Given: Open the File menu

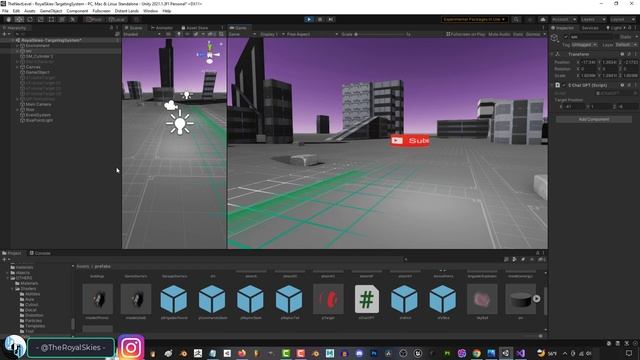Looking at the screenshot, I should (5, 11).
